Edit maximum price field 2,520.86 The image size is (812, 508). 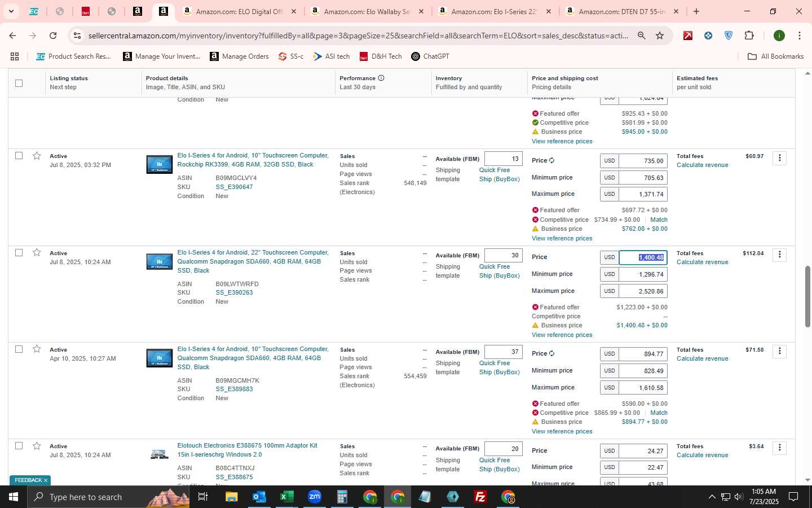coord(643,291)
